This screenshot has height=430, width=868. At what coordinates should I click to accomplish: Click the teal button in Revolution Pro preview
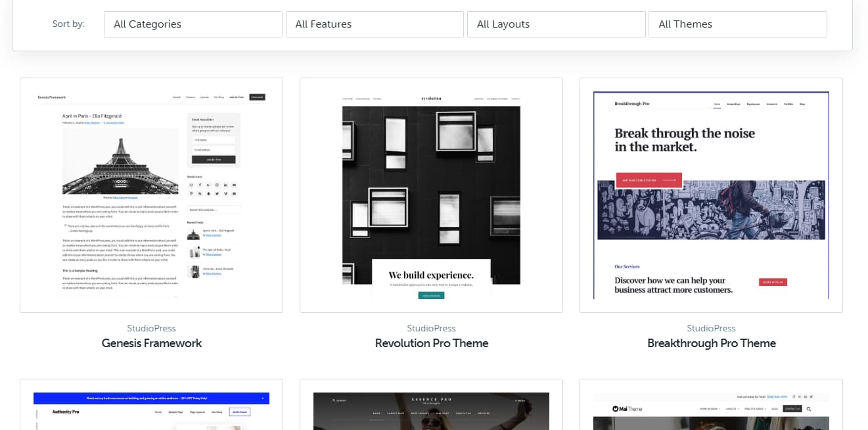pos(431,295)
